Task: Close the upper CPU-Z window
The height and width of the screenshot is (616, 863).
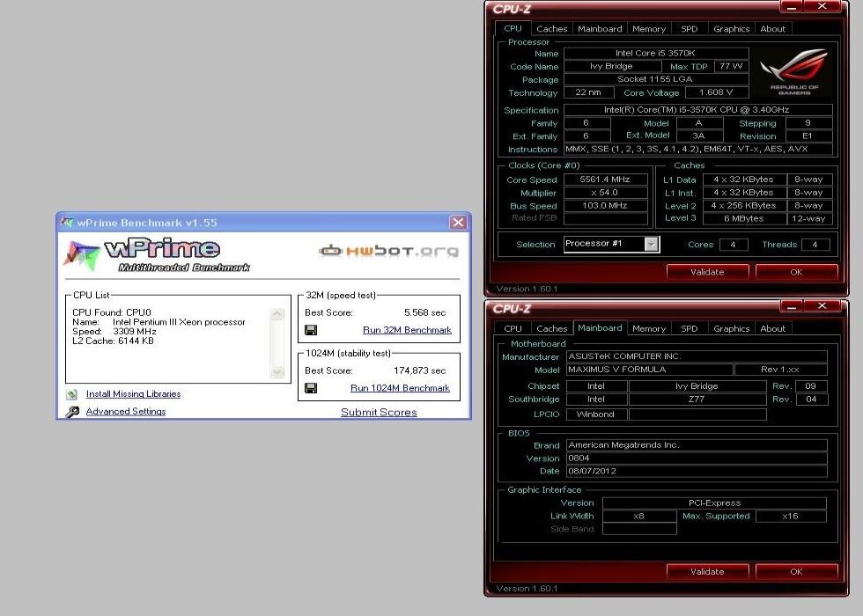Action: pyautogui.click(x=822, y=7)
